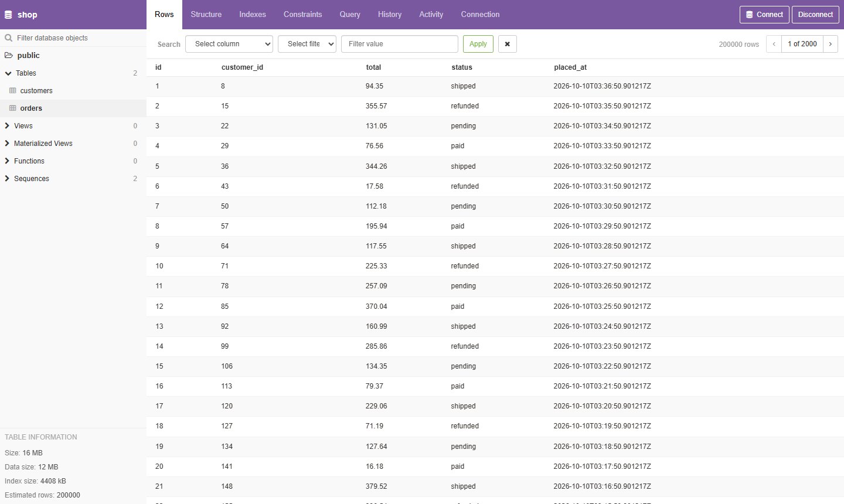Focus the Filter database objects field
Screen dimensions: 844x504
pos(73,38)
